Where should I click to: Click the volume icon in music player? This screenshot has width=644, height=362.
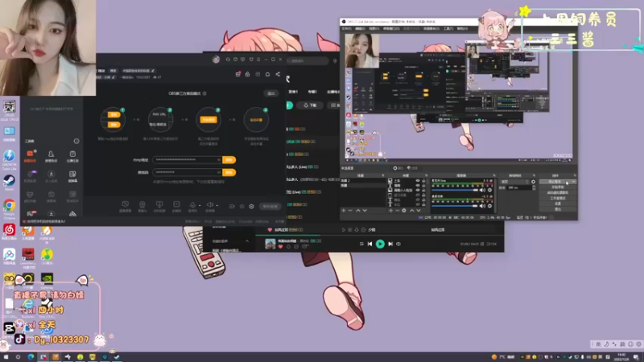[398, 244]
